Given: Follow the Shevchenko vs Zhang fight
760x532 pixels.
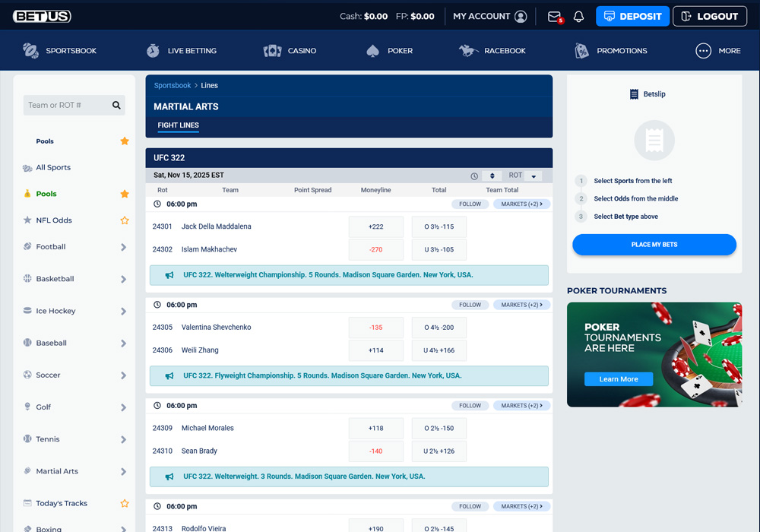Looking at the screenshot, I should pos(470,304).
